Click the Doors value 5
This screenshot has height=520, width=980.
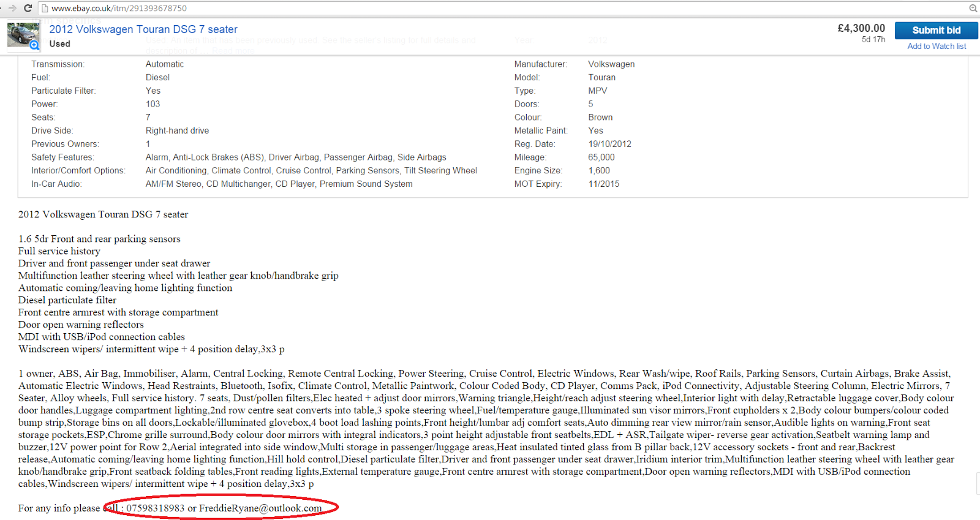point(590,104)
